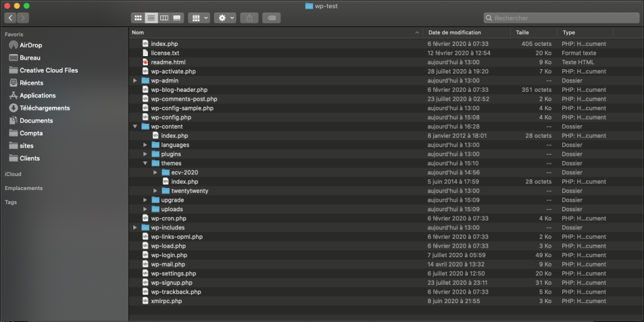644x322 pixels.
Task: Switch to icon view in toolbar
Action: click(138, 18)
